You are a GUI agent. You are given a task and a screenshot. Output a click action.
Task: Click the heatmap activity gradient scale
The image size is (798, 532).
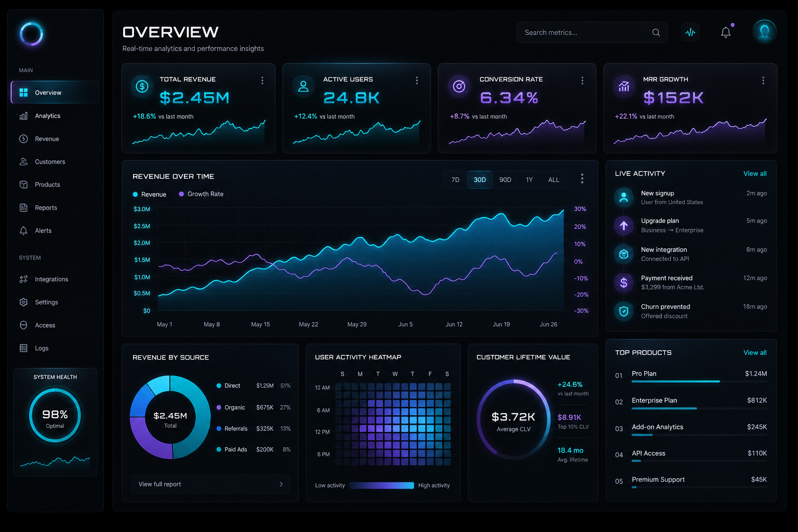click(382, 485)
